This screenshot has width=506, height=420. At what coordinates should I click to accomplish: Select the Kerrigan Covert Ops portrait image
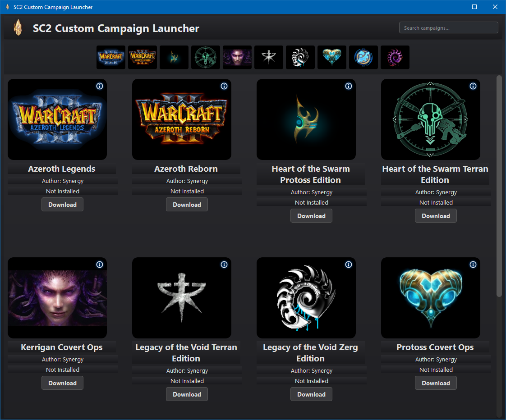click(x=57, y=298)
